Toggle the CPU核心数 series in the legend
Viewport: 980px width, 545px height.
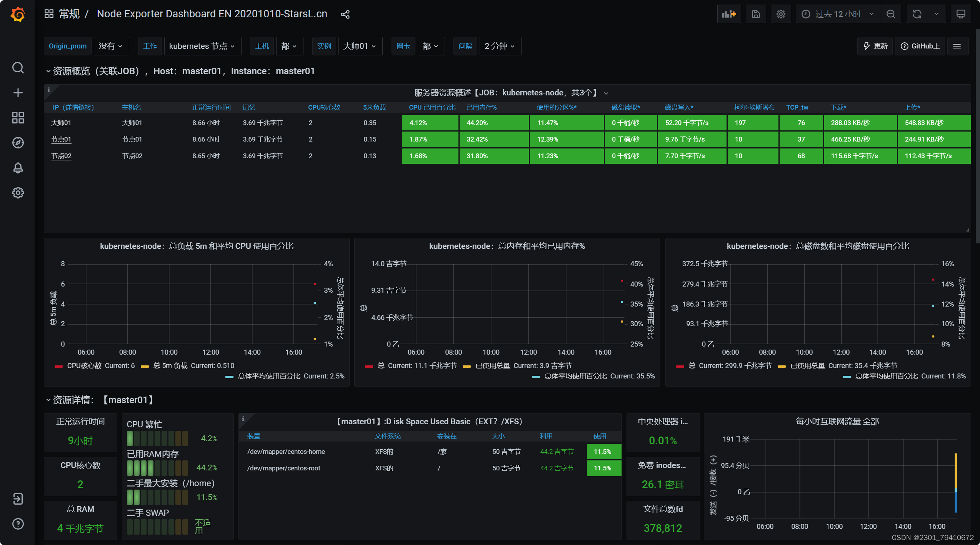[84, 366]
